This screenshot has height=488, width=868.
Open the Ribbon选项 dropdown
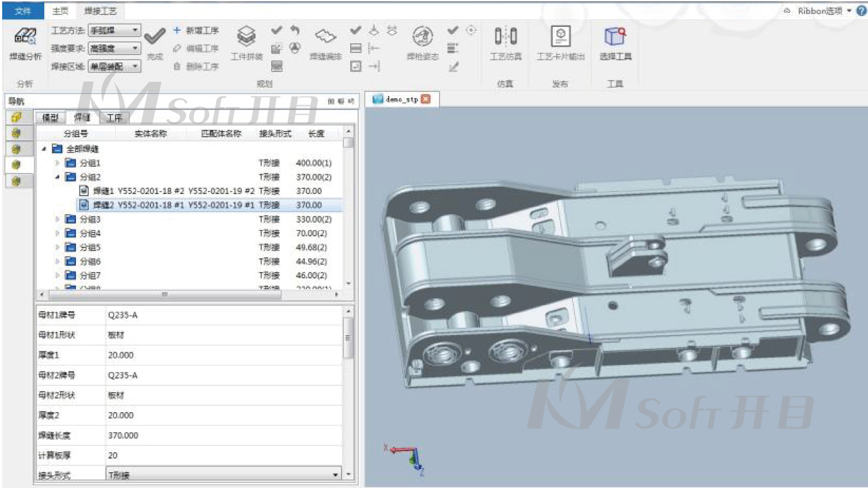click(824, 11)
